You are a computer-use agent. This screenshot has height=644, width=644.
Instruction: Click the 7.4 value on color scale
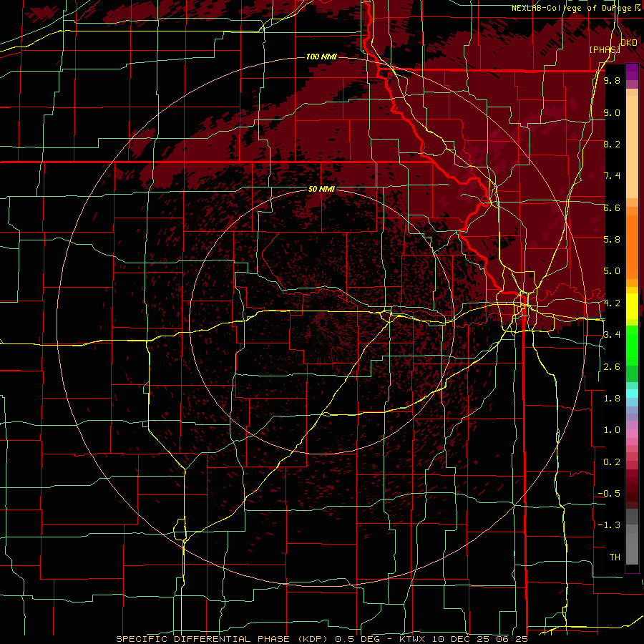[612, 176]
